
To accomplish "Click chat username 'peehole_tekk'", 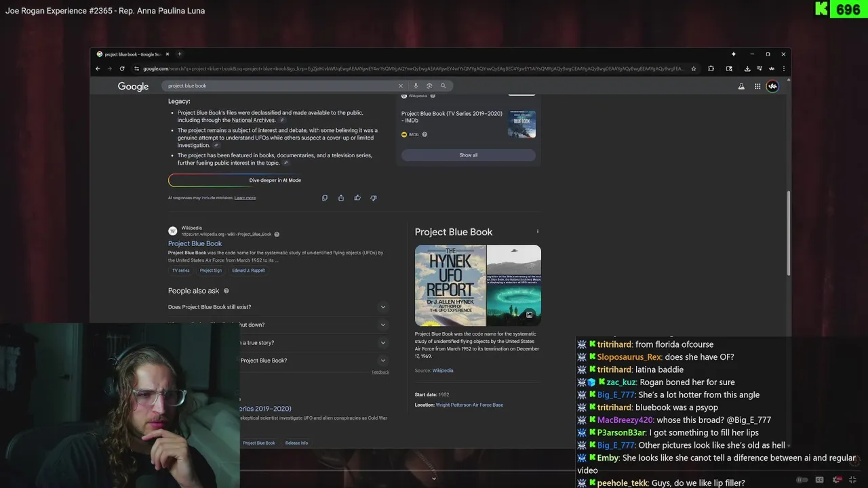I will click(x=622, y=483).
